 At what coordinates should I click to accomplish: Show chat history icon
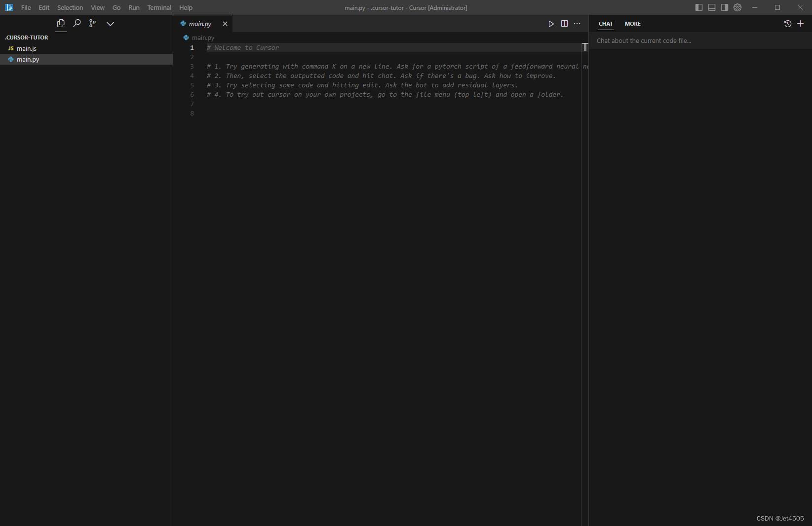point(787,24)
